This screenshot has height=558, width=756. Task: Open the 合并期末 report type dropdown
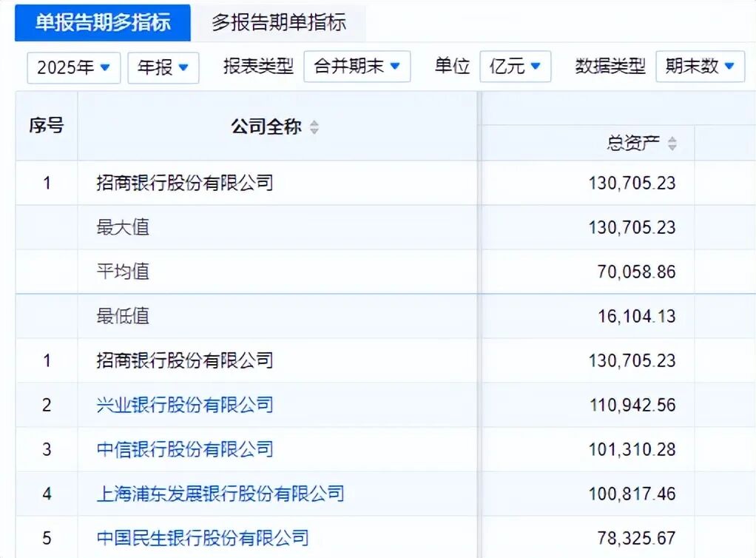(x=357, y=66)
